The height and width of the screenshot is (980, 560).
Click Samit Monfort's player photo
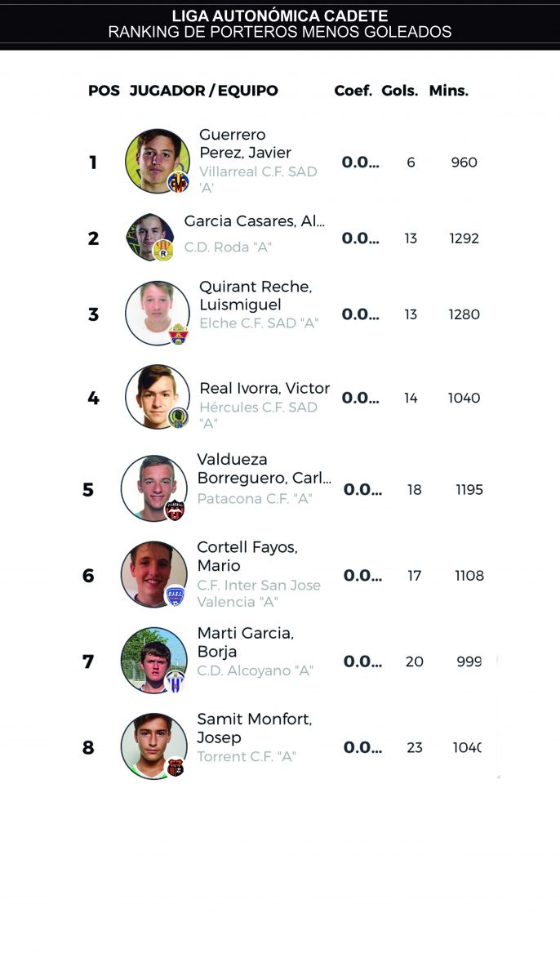point(152,744)
